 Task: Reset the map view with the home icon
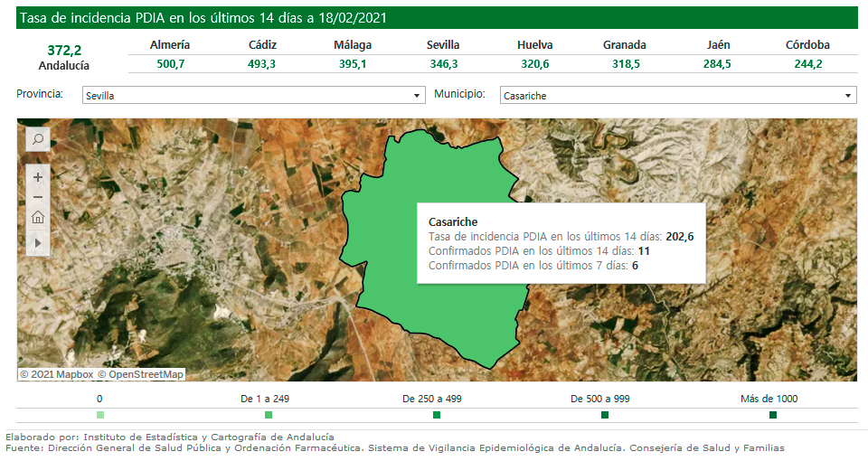click(38, 218)
